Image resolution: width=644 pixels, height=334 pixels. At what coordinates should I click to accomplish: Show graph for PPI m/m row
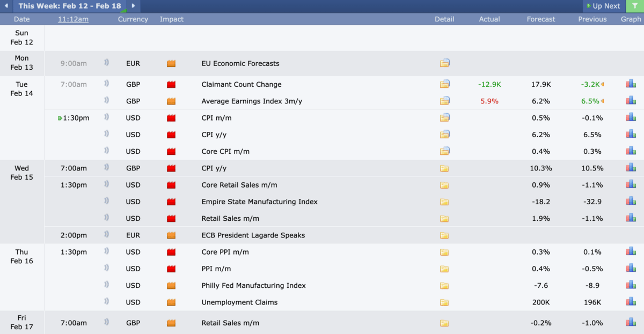click(x=631, y=268)
